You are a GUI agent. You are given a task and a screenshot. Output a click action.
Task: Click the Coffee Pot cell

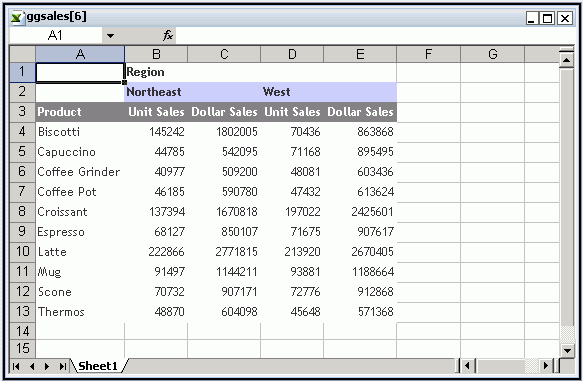point(80,192)
